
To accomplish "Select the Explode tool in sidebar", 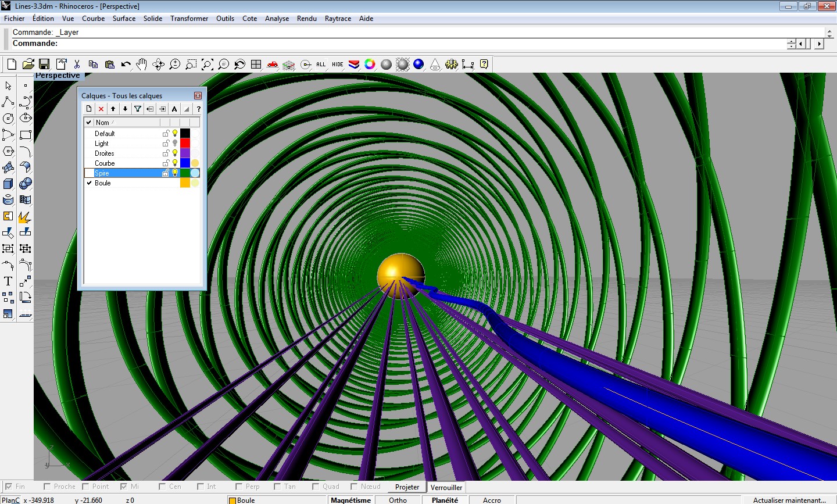I will [x=25, y=216].
